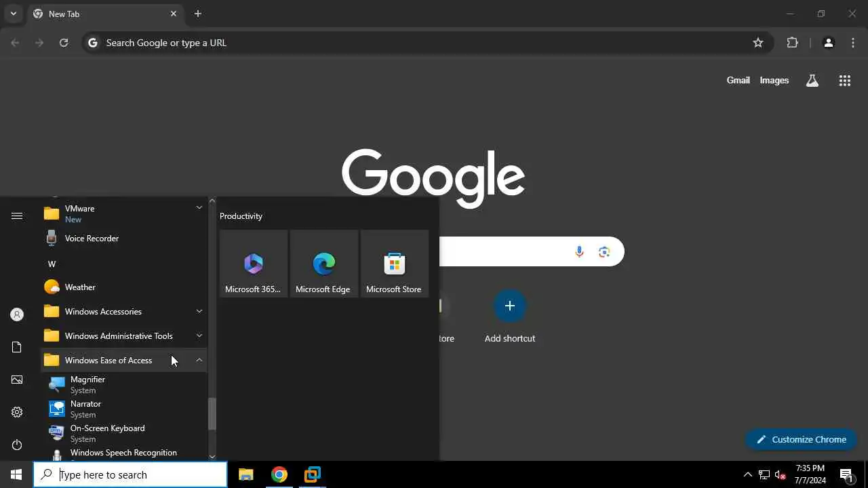
Task: Launch Voice Recorder from app list
Action: (124, 239)
